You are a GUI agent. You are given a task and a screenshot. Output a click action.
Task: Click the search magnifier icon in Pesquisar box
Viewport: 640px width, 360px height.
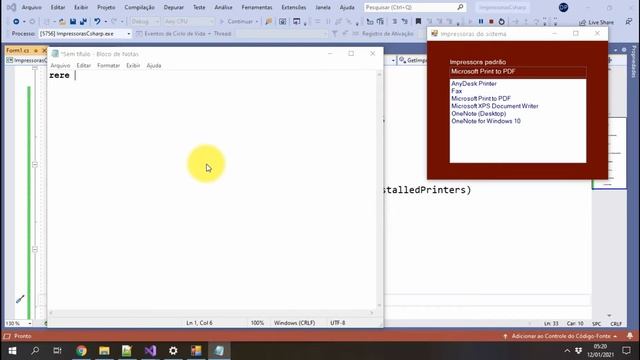pyautogui.click(x=460, y=7)
